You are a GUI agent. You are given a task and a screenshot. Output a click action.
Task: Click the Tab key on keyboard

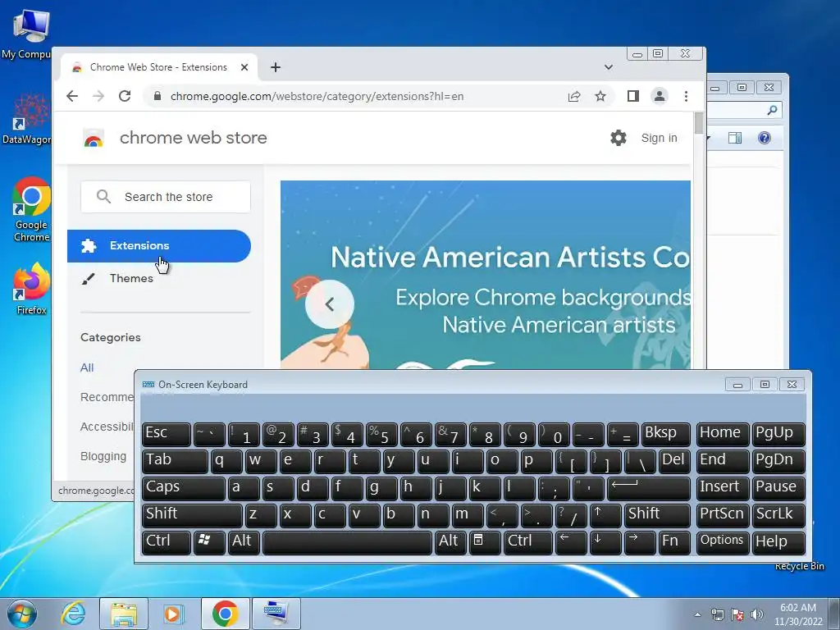click(175, 460)
